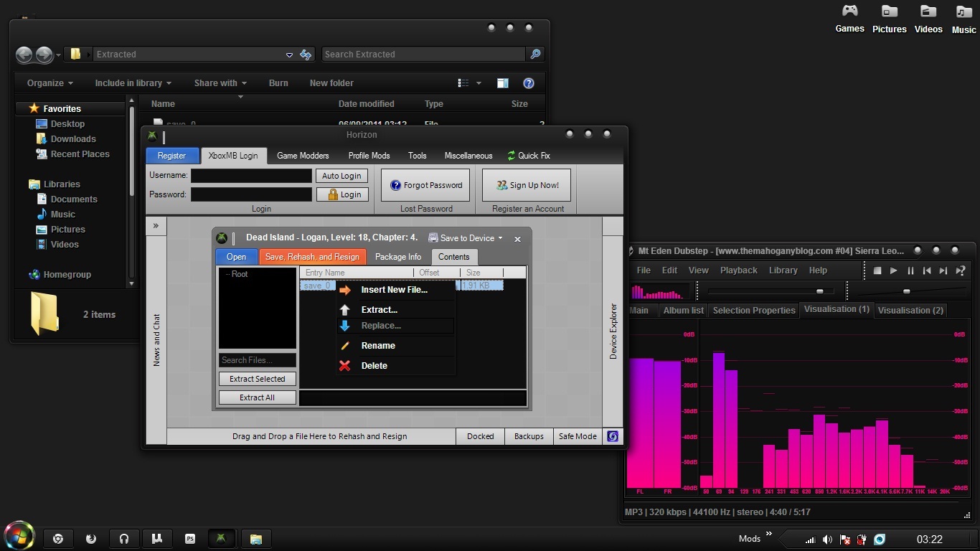Switch to the Package Info tab
This screenshot has height=551, width=980.
tap(398, 257)
